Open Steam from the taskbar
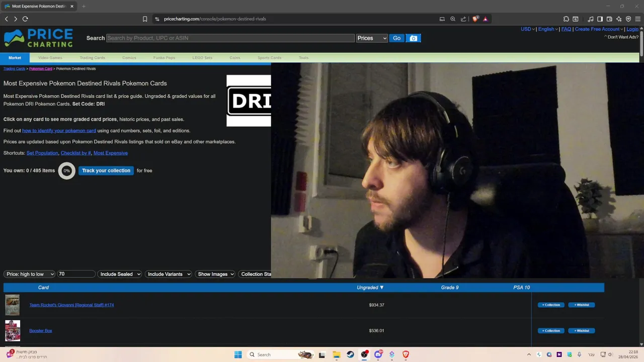644x362 pixels. tap(350, 354)
